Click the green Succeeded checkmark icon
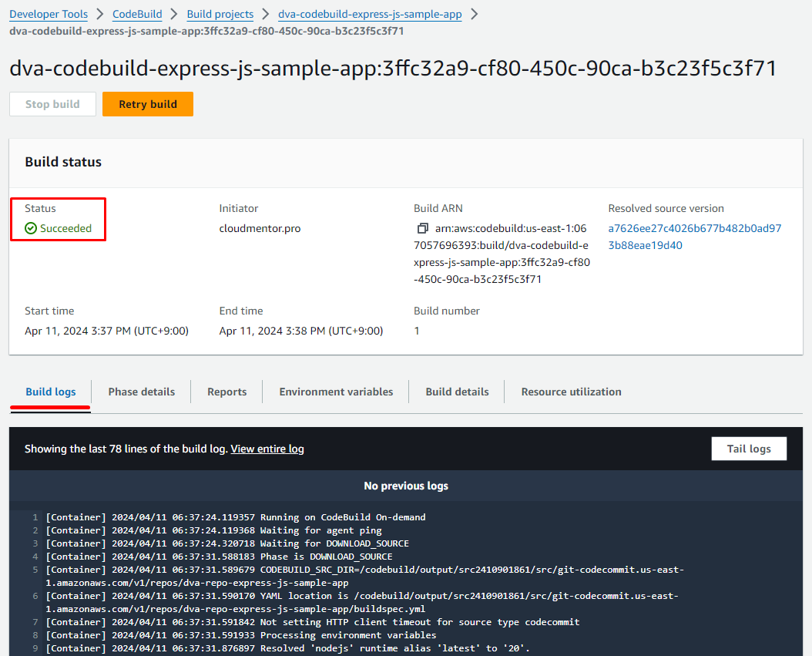The height and width of the screenshot is (656, 812). click(x=31, y=228)
